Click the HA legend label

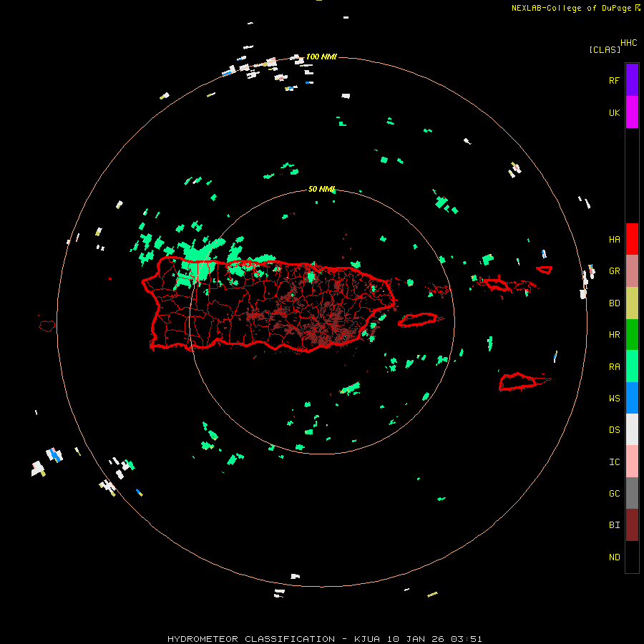(614, 240)
